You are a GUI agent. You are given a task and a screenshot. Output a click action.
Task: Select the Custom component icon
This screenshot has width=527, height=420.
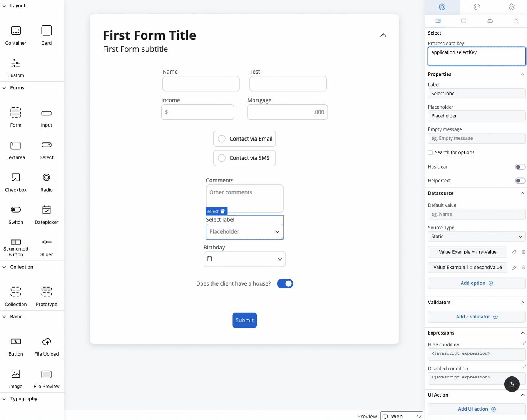point(16,63)
